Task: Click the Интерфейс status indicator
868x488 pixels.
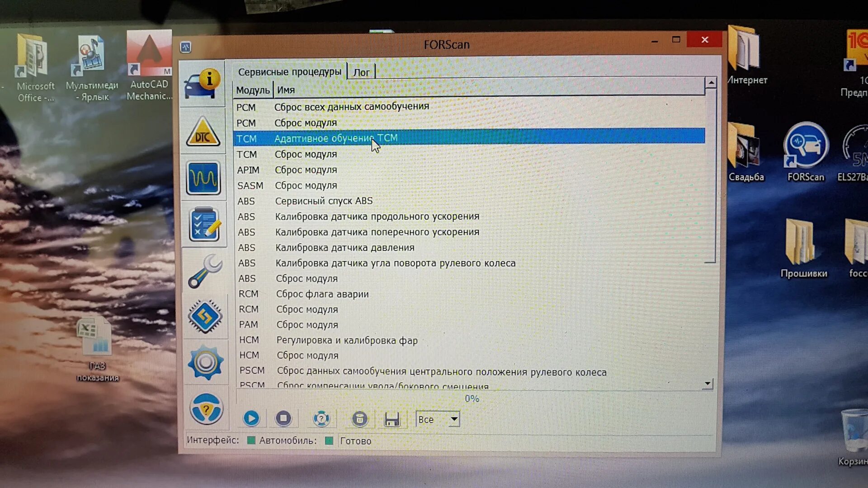Action: click(251, 441)
